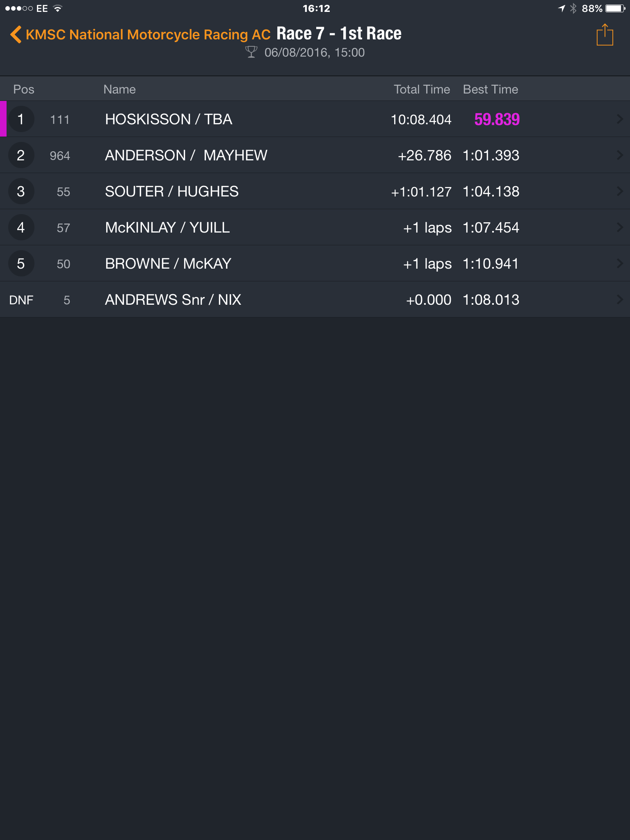Tap position 2 circle badge
This screenshot has width=630, height=840.
coord(21,155)
